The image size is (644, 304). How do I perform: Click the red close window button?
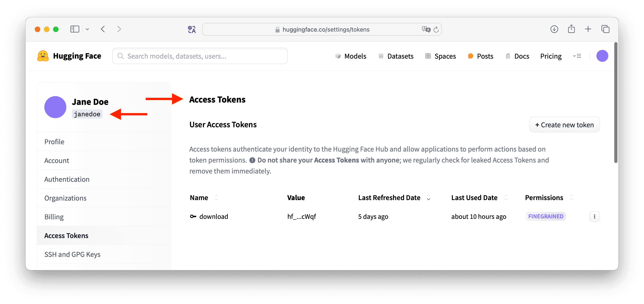point(38,29)
